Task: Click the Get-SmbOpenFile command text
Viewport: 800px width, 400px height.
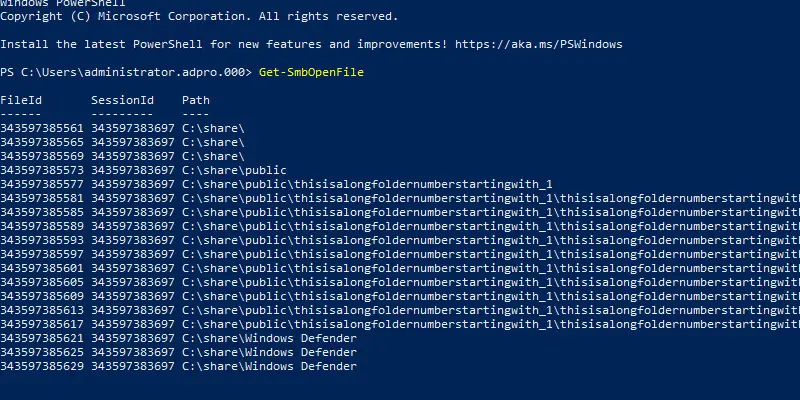Action: click(311, 72)
